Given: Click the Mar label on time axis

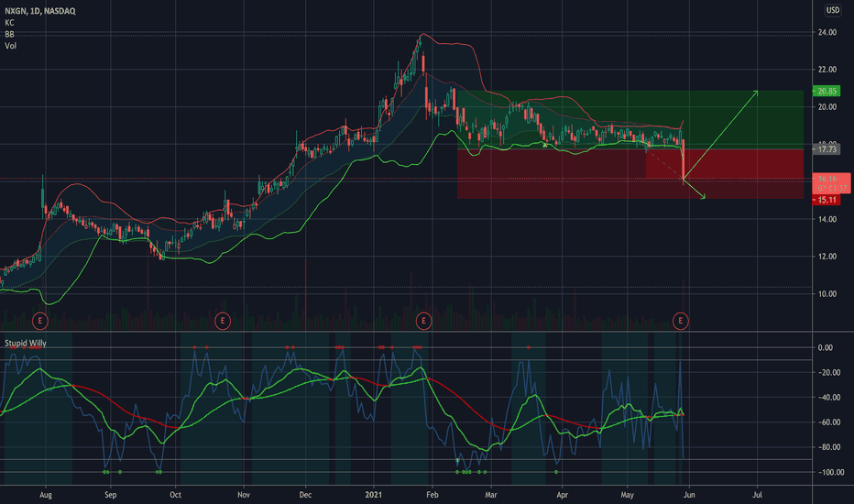Looking at the screenshot, I should pyautogui.click(x=491, y=495).
